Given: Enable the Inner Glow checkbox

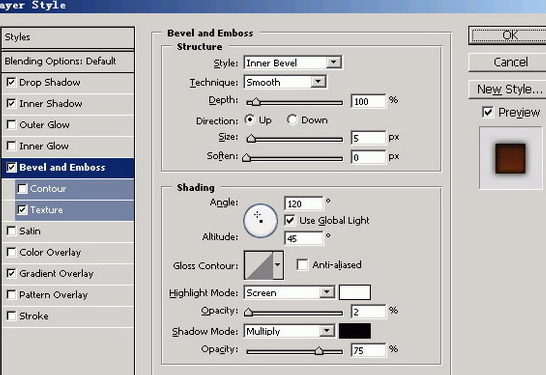Looking at the screenshot, I should coord(11,146).
